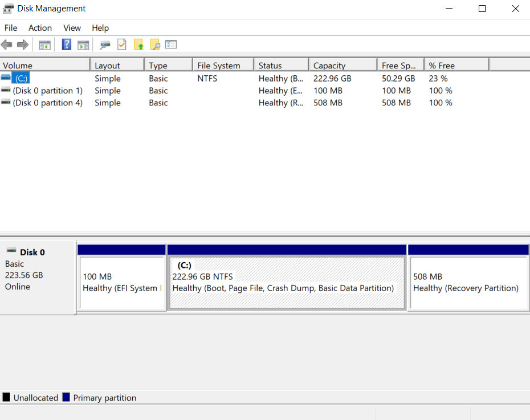Open the Help menu
The height and width of the screenshot is (420, 530).
(x=100, y=28)
